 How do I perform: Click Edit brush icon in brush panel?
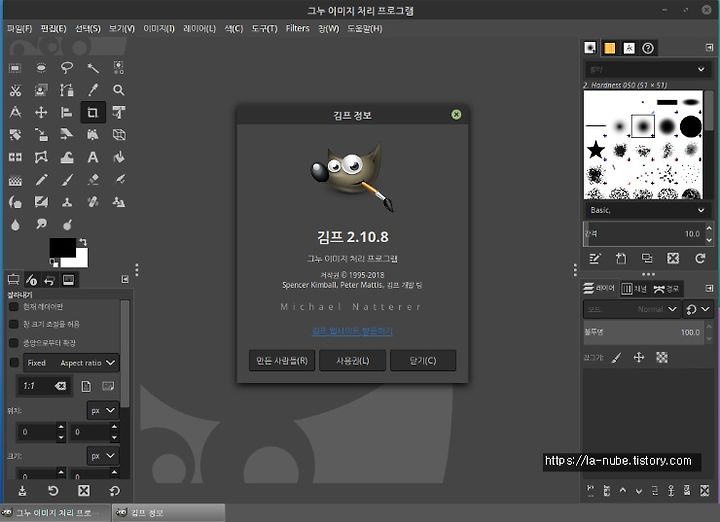595,258
